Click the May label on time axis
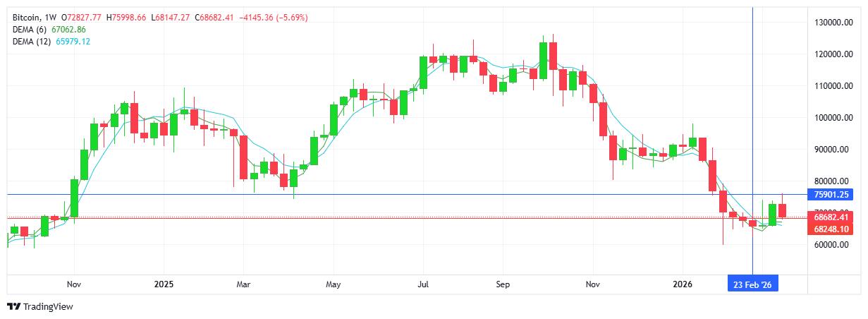This screenshot has height=319, width=868. coord(334,284)
